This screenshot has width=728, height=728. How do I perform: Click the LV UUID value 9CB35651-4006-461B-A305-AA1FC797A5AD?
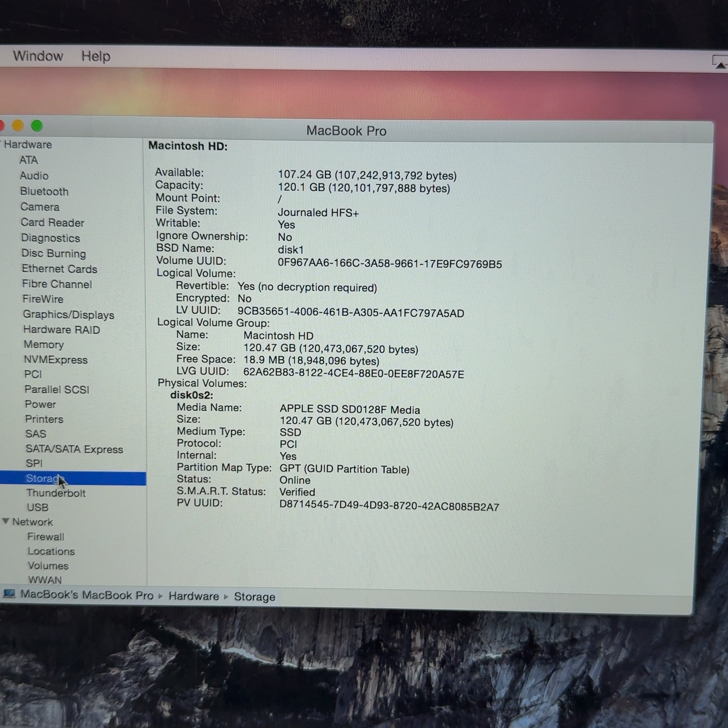[x=351, y=313]
